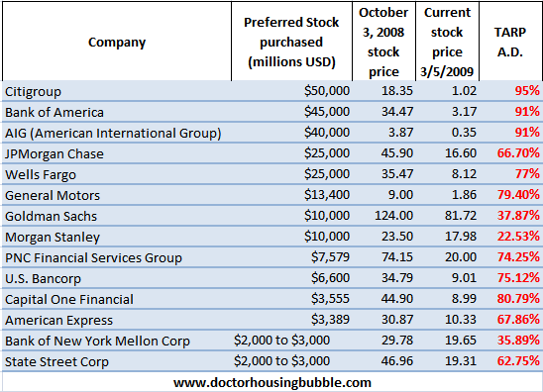Click the TARP A.D. column header
543x392 pixels.
point(509,43)
